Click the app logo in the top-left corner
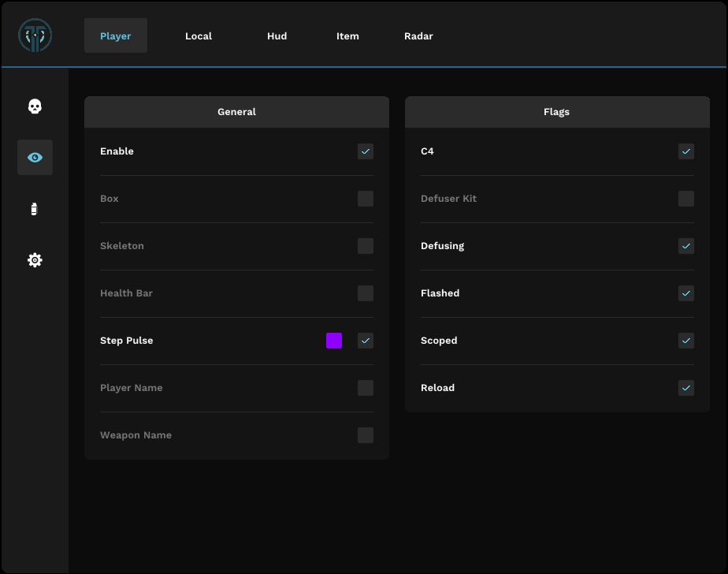The width and height of the screenshot is (728, 574). (33, 35)
